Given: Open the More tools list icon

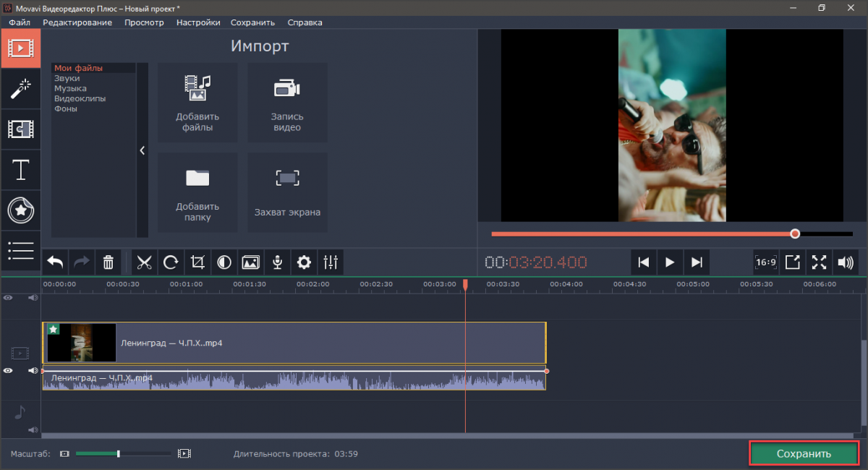Looking at the screenshot, I should tap(20, 251).
